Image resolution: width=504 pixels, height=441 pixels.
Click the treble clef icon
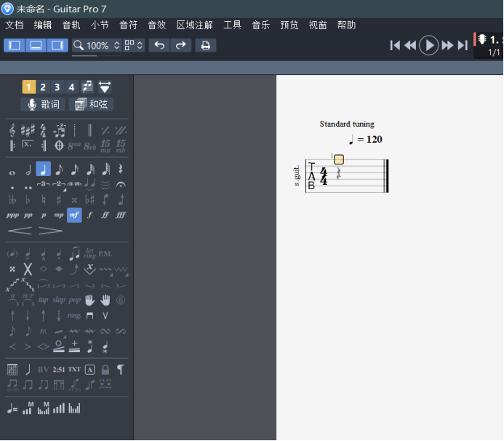12,130
